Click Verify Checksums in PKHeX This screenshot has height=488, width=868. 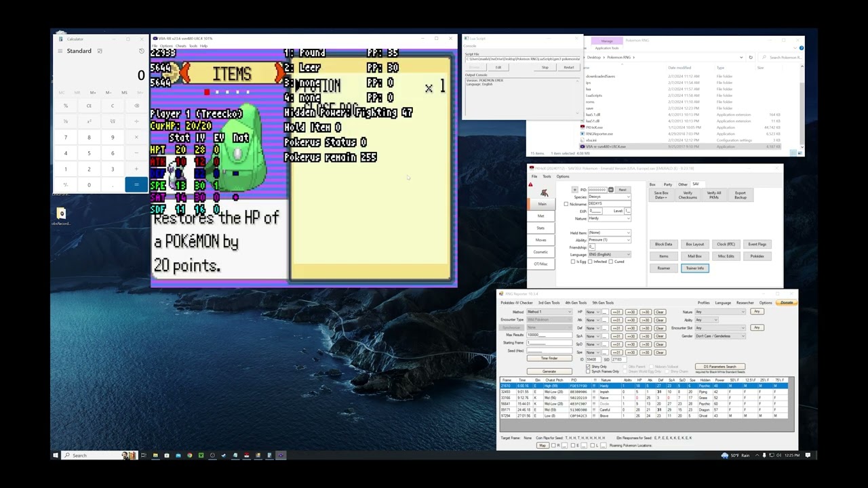point(688,195)
